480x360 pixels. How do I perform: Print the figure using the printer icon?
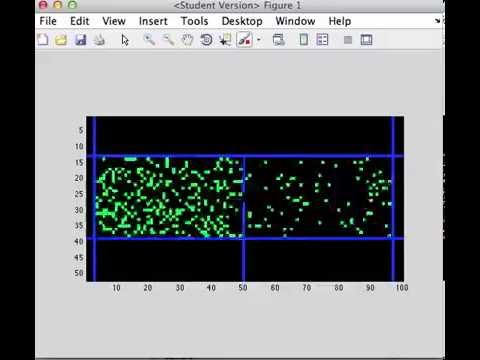click(99, 40)
